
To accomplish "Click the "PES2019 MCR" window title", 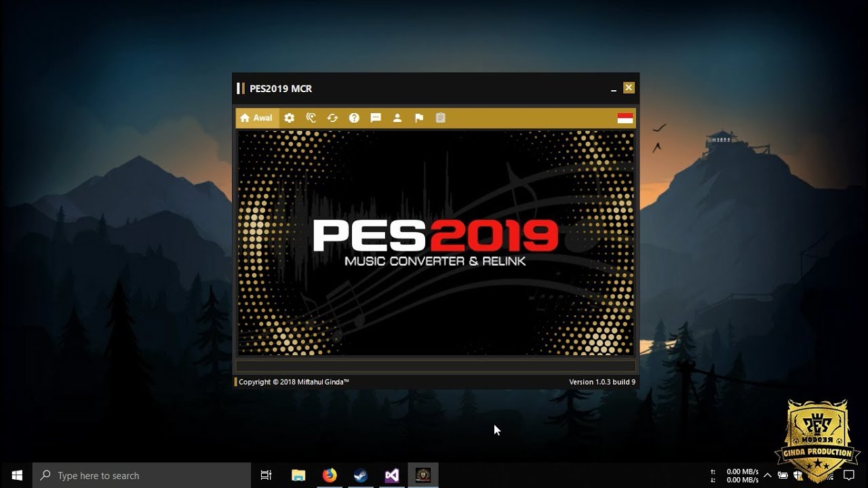I will [281, 89].
